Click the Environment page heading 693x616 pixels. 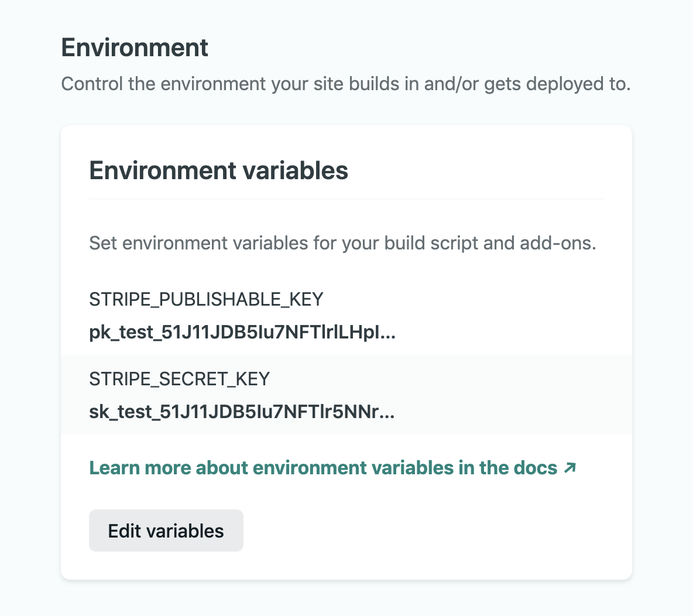pyautogui.click(x=134, y=48)
